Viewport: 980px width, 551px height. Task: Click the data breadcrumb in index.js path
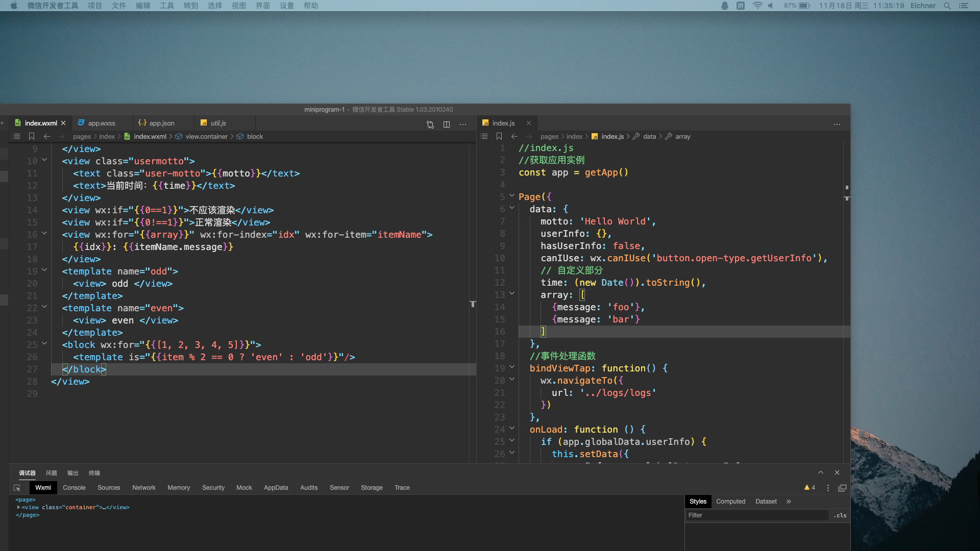(x=649, y=136)
